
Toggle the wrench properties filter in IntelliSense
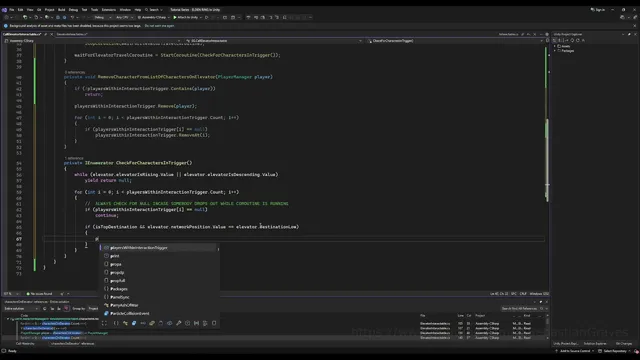[178, 323]
